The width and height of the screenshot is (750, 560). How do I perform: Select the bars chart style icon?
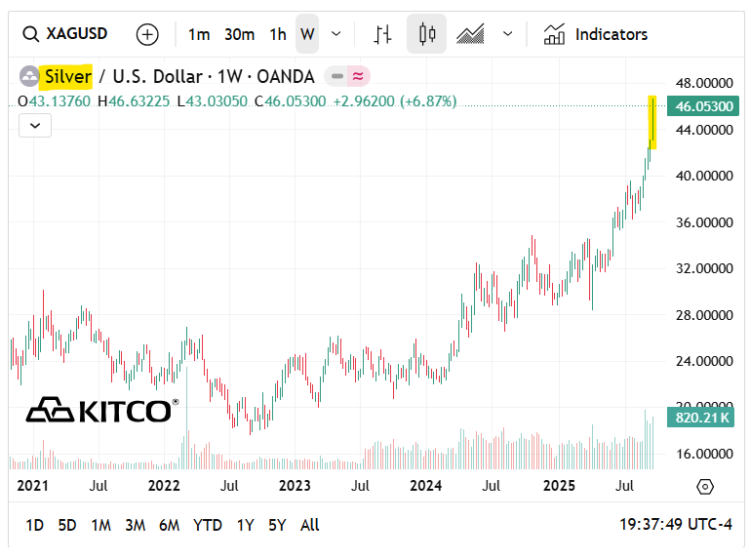coord(383,34)
